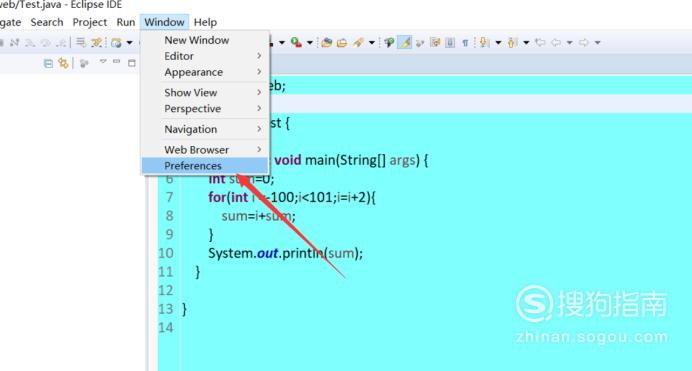
Task: Open the Help menu
Action: (205, 22)
